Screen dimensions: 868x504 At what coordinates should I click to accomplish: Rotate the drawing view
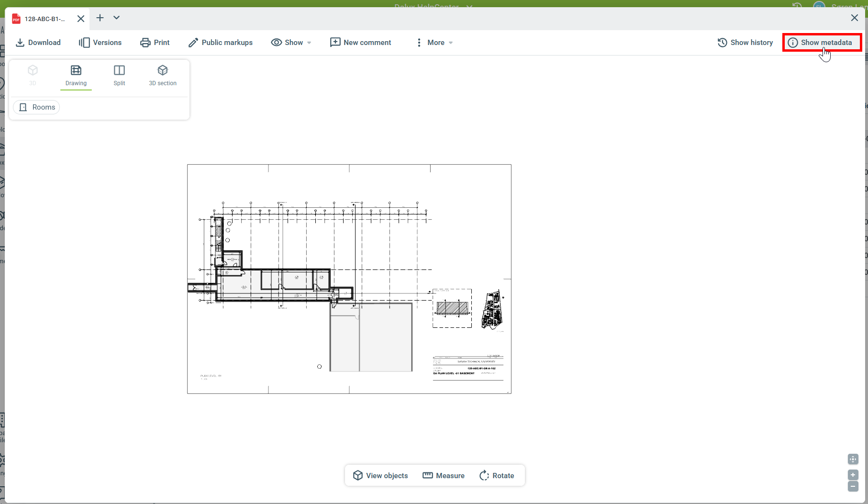(497, 475)
